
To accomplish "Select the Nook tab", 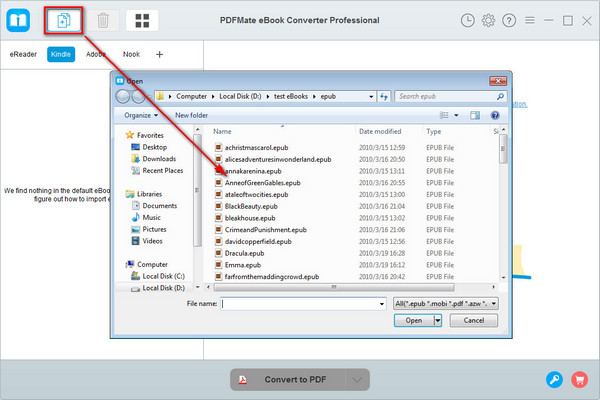I will click(x=131, y=54).
